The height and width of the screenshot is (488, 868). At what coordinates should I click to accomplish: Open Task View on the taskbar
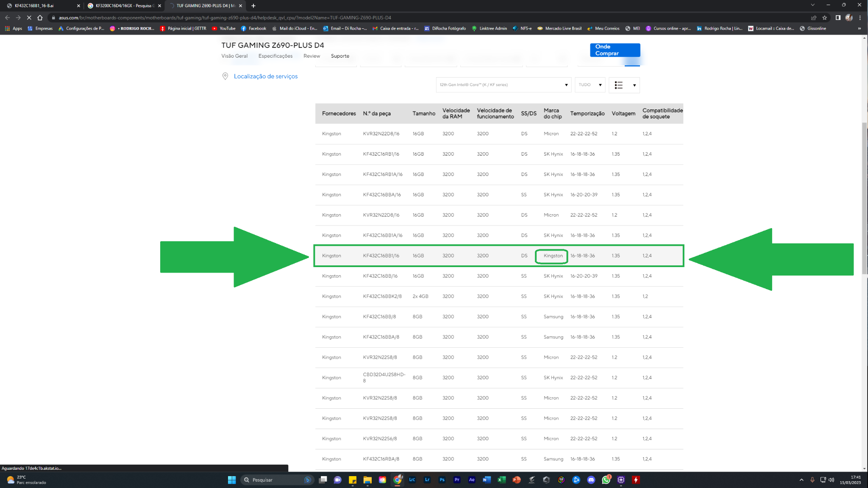[323, 480]
